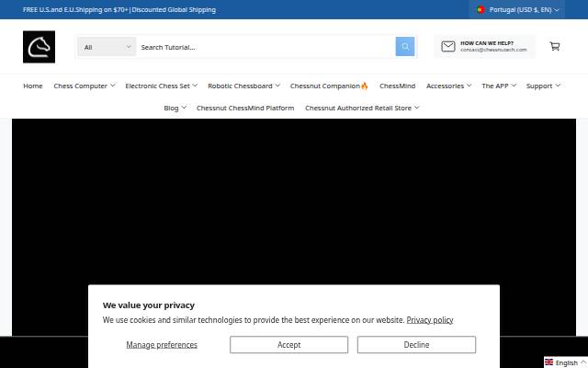Expand the Accessories menu

(x=449, y=86)
